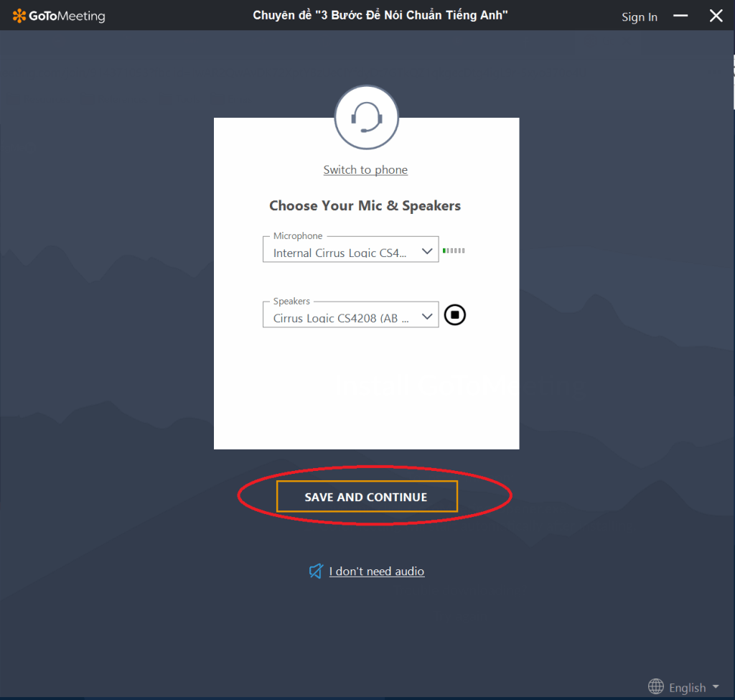Image resolution: width=735 pixels, height=700 pixels.
Task: Click the meeting title in the header
Action: (380, 16)
